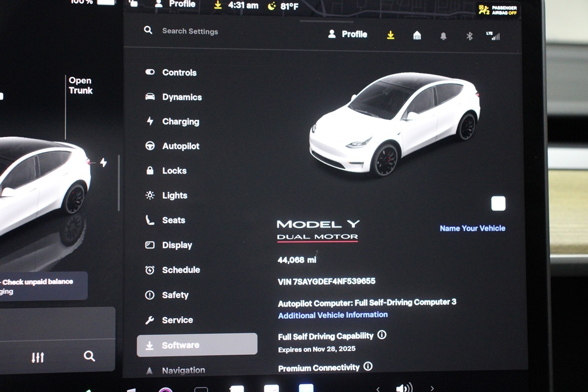588x392 pixels.
Task: Tap the magnifier icon below car image
Action: point(89,356)
